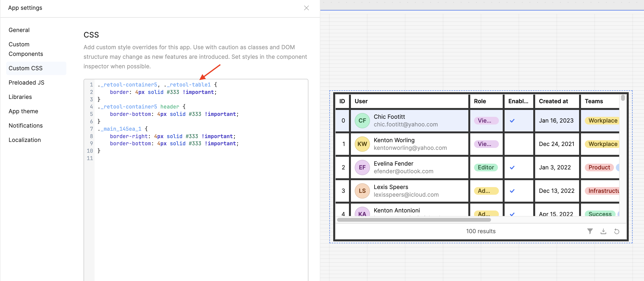Select the App theme section

tap(23, 111)
